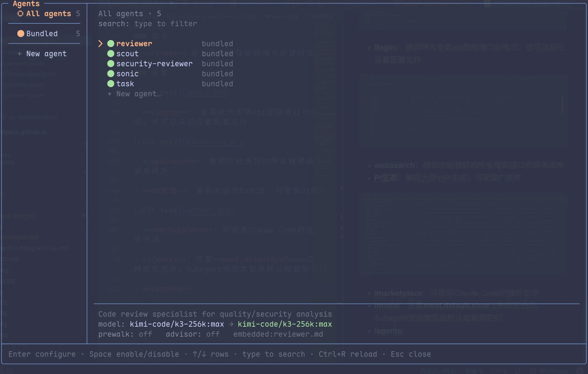Screen dimensions: 588x374
Task: Click the chip icon beside All agents
Action: (x=21, y=14)
